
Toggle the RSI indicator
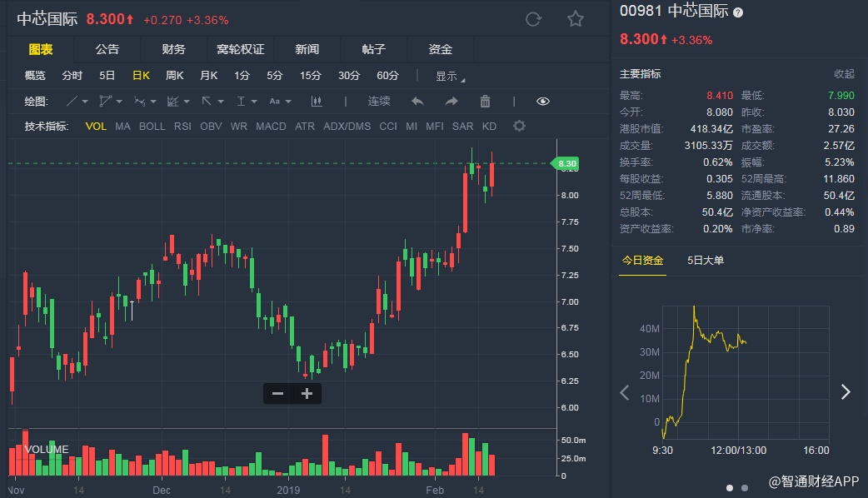coord(182,126)
